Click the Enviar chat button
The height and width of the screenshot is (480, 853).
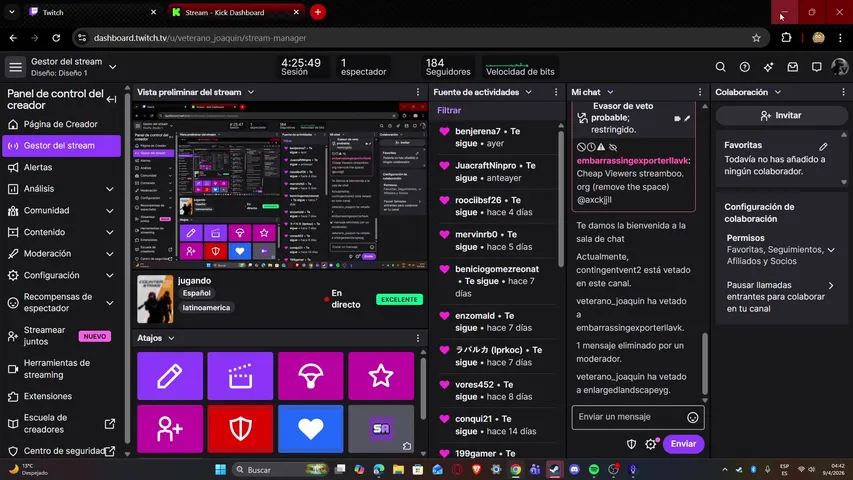(x=683, y=444)
